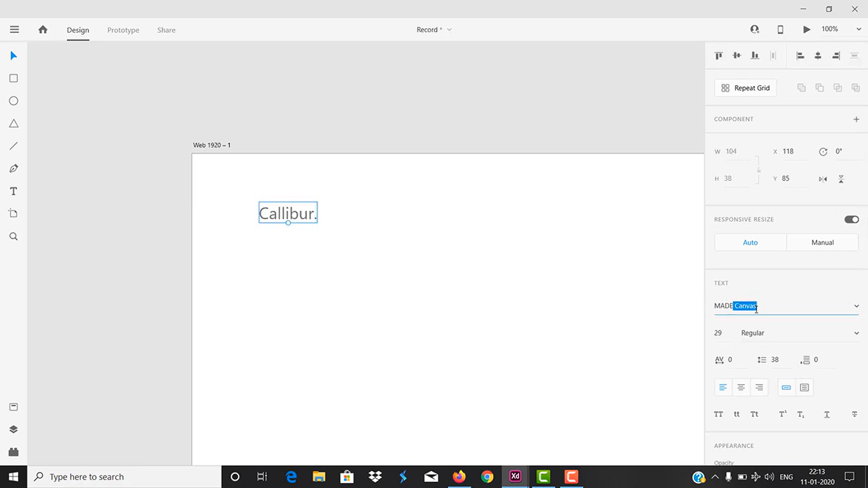The image size is (868, 488).
Task: Set text alignment to center
Action: point(741,387)
